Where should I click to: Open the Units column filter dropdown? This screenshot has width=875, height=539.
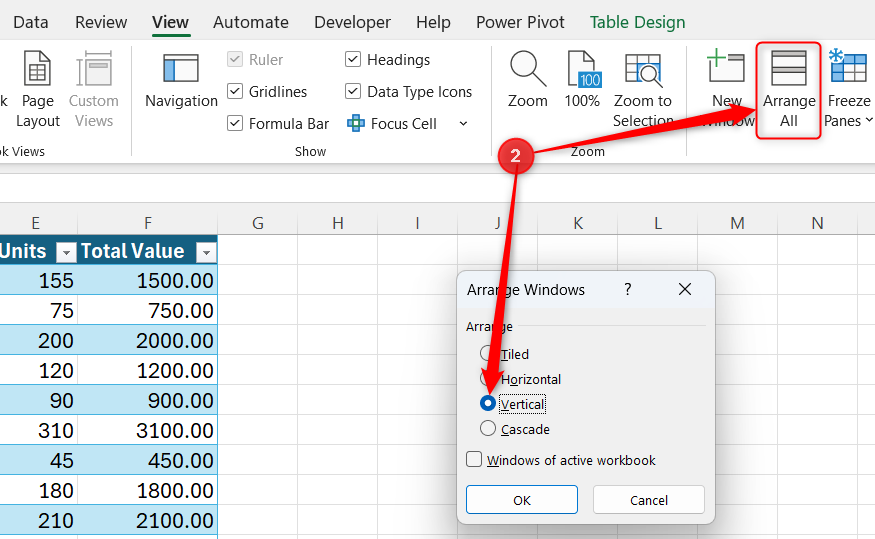(x=66, y=253)
